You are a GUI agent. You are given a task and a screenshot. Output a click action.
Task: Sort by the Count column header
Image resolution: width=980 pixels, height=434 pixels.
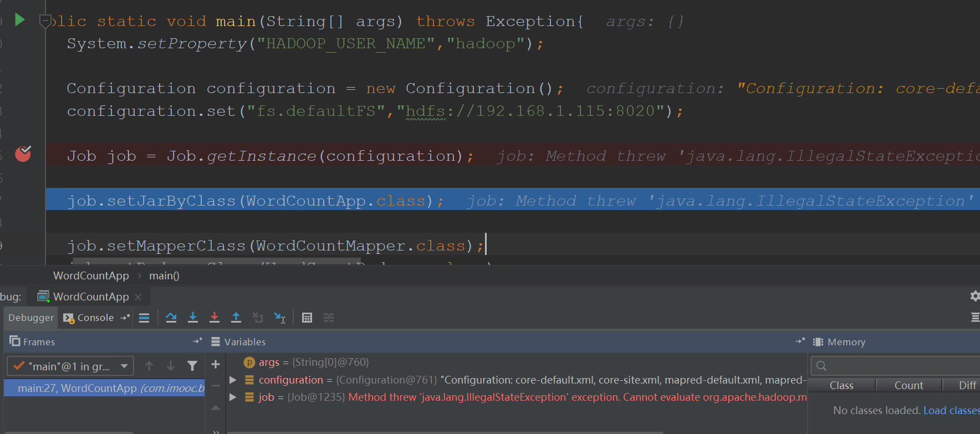pos(908,385)
